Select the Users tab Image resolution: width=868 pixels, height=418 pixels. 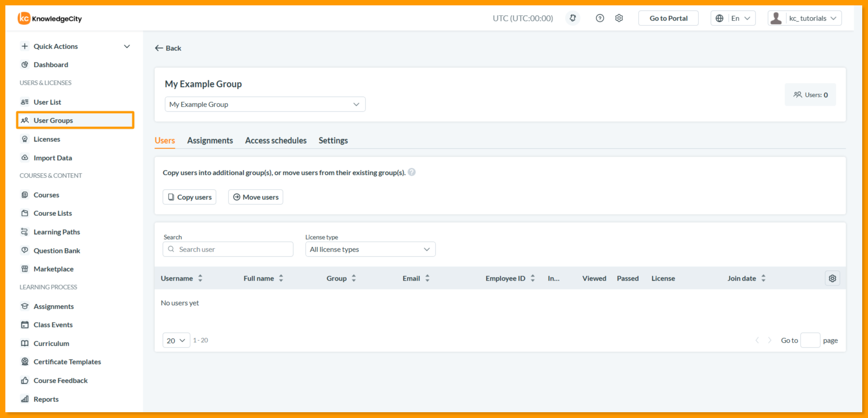click(x=165, y=141)
